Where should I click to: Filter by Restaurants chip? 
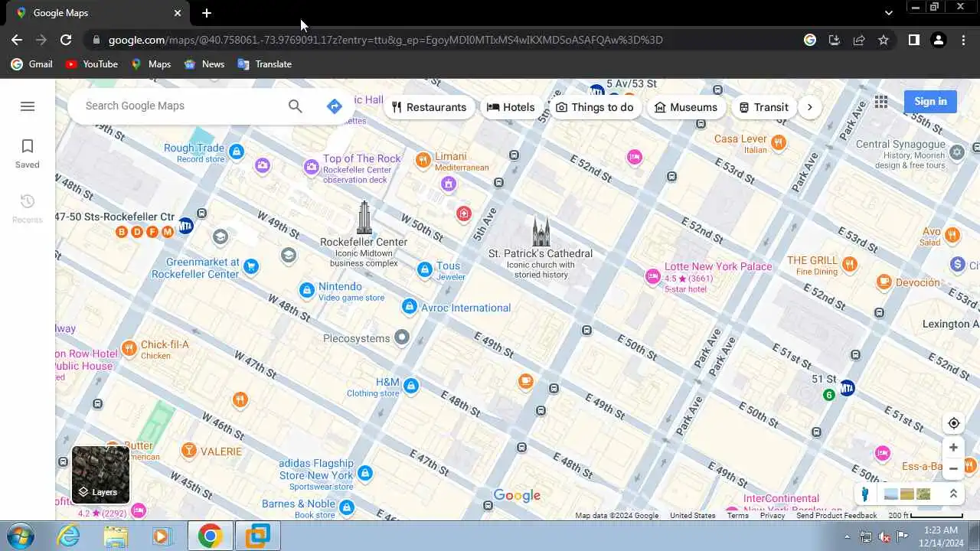pos(429,107)
